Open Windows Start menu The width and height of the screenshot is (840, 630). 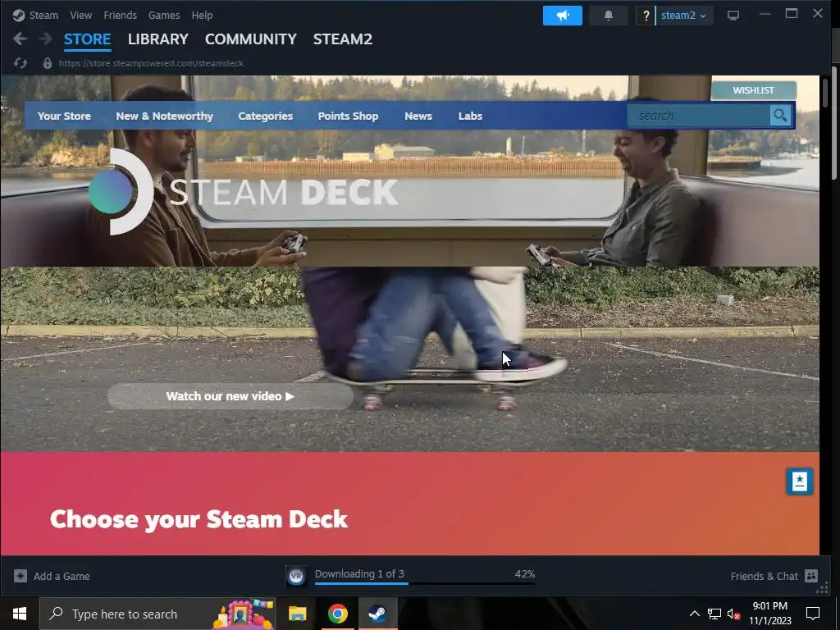(x=20, y=614)
